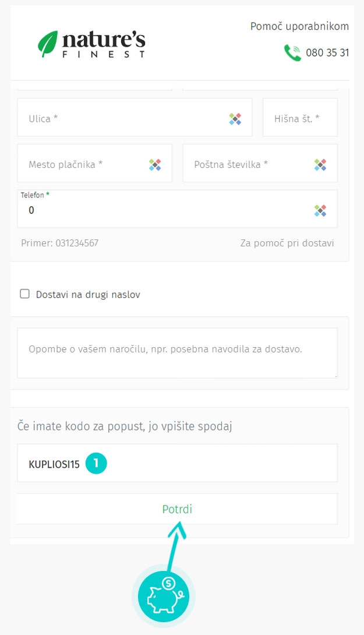364x635 pixels.
Task: Click the Dostavi na drugi naslov label
Action: [x=88, y=295]
